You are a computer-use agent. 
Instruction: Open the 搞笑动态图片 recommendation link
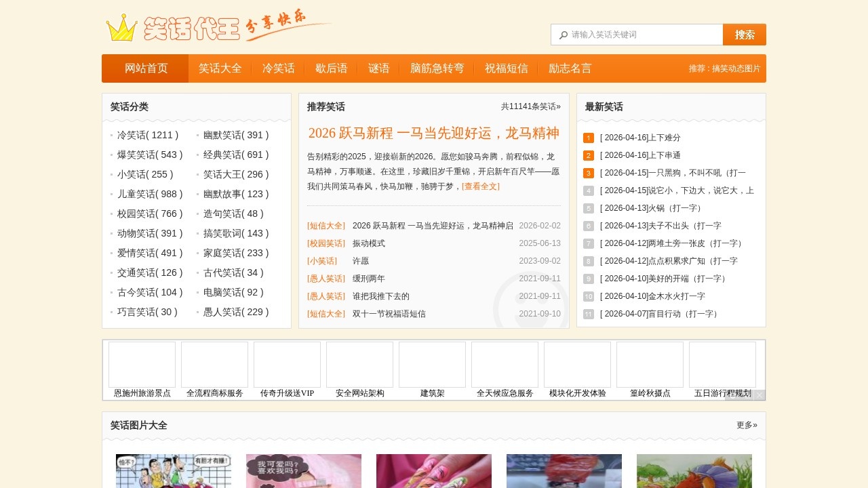pos(737,68)
